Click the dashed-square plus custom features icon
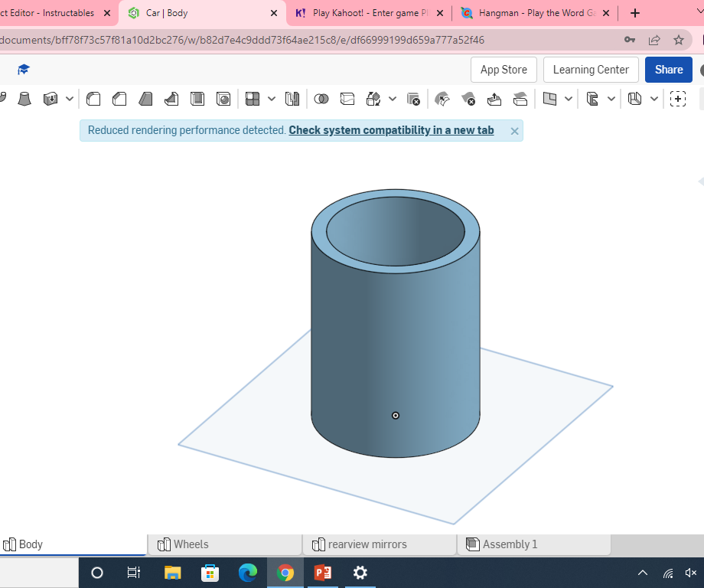 coord(677,99)
